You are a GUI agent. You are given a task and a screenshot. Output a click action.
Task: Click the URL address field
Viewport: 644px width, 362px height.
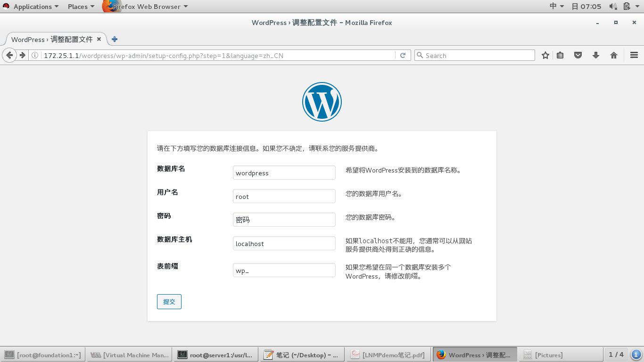click(212, 56)
